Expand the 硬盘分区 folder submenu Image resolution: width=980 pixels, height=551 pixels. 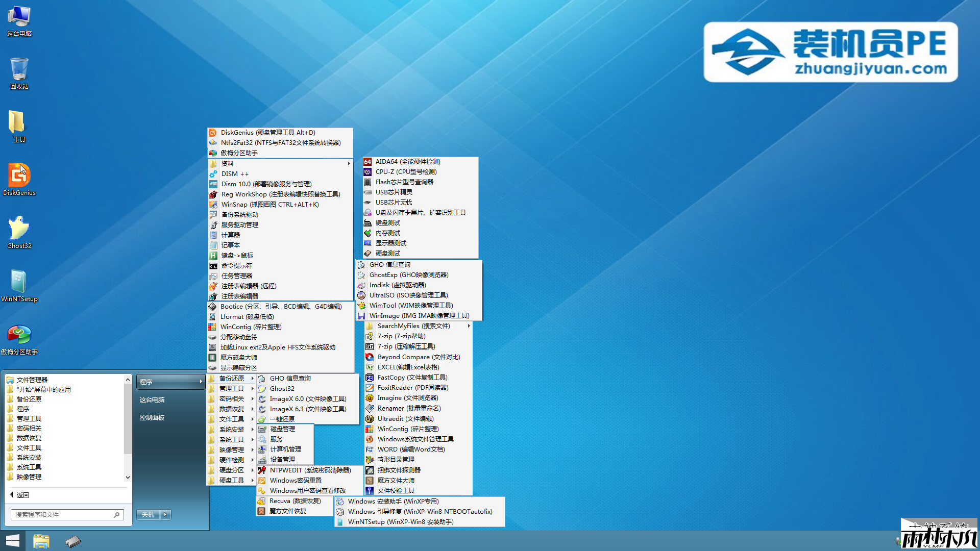(231, 470)
